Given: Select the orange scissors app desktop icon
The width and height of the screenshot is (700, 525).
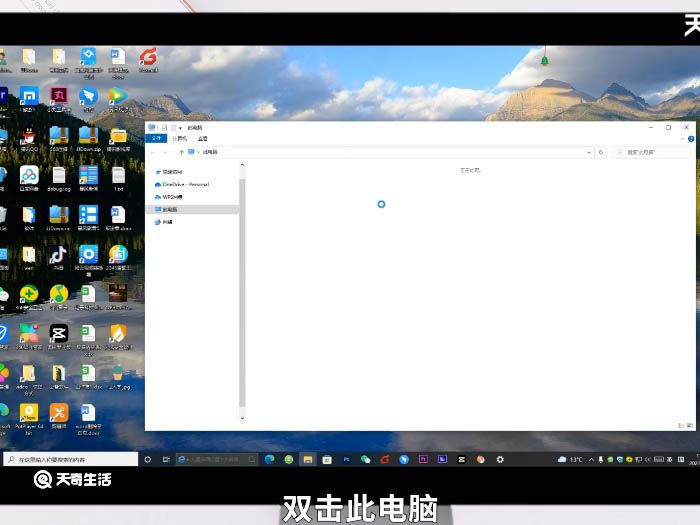Looking at the screenshot, I should pyautogui.click(x=58, y=416).
